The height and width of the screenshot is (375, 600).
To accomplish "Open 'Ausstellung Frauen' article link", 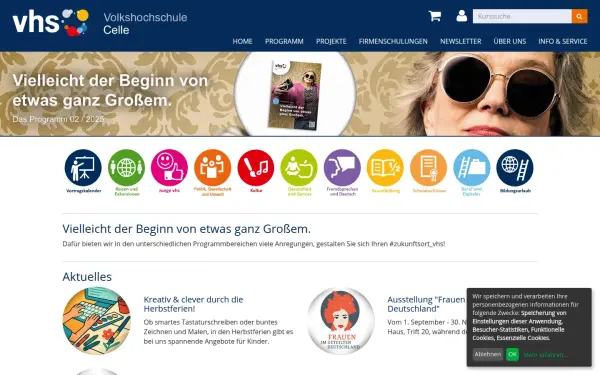I will click(427, 304).
